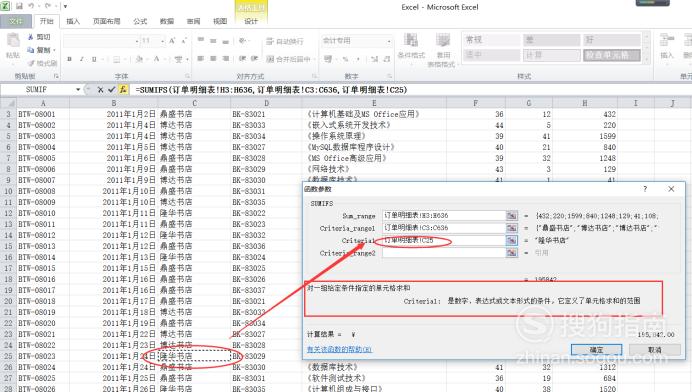Click the 确定 button in dialog
Screen dimensions: 692x392
tap(596, 350)
